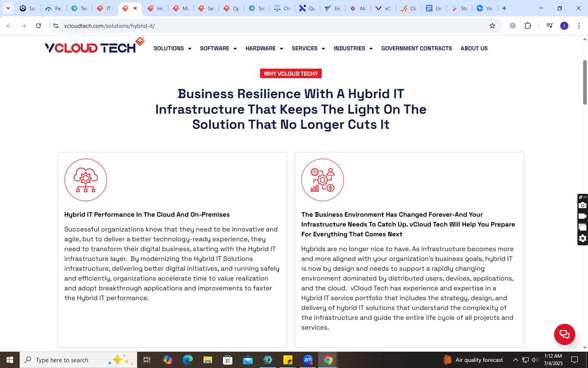Switch to the 'Ent' tab
Image resolution: width=588 pixels, height=368 pixels.
click(332, 8)
